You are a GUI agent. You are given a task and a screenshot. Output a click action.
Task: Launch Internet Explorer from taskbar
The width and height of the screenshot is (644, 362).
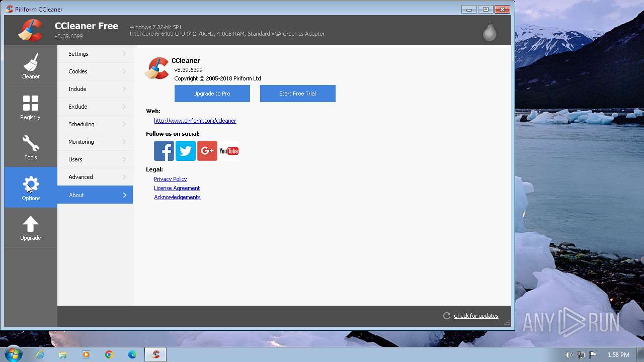[x=40, y=354]
